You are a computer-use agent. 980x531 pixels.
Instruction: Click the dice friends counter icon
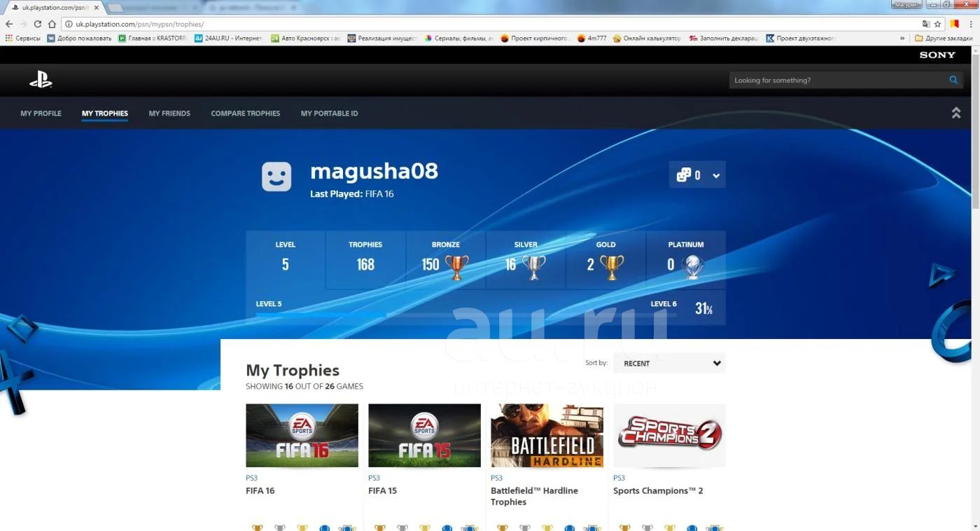[684, 175]
